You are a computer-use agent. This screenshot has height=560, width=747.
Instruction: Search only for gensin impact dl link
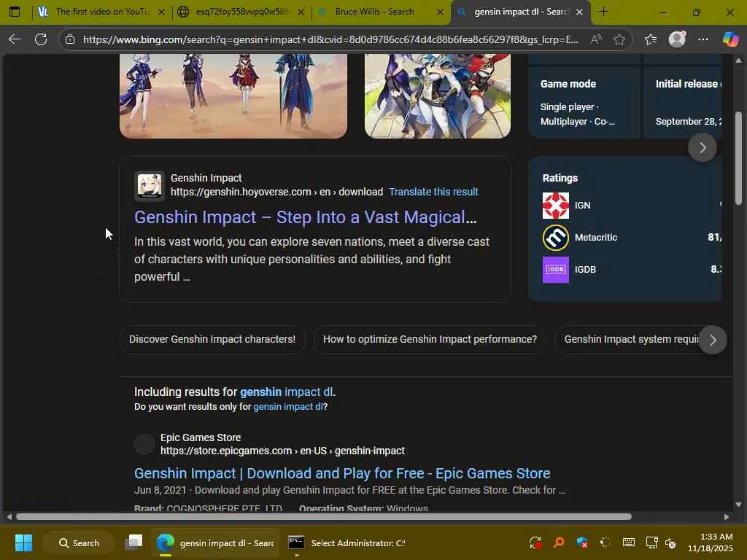coord(288,407)
